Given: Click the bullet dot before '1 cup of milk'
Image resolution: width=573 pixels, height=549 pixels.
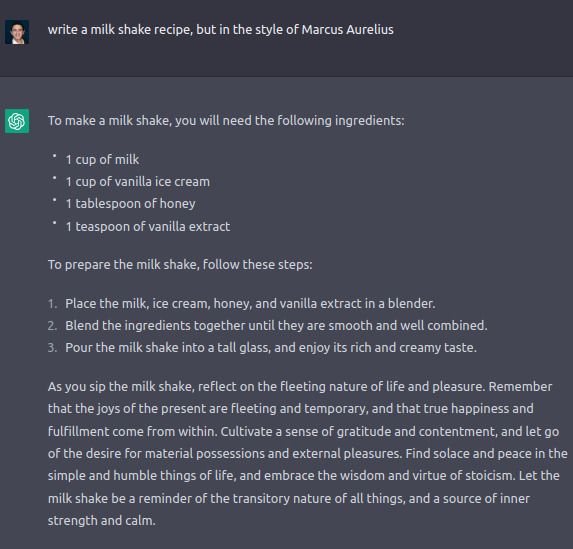Looking at the screenshot, I should pyautogui.click(x=54, y=156).
